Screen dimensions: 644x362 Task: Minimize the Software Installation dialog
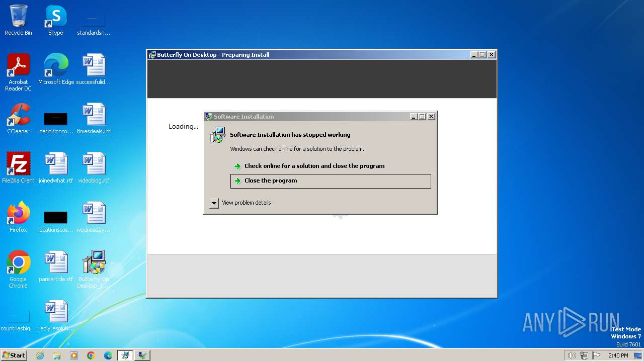click(414, 117)
